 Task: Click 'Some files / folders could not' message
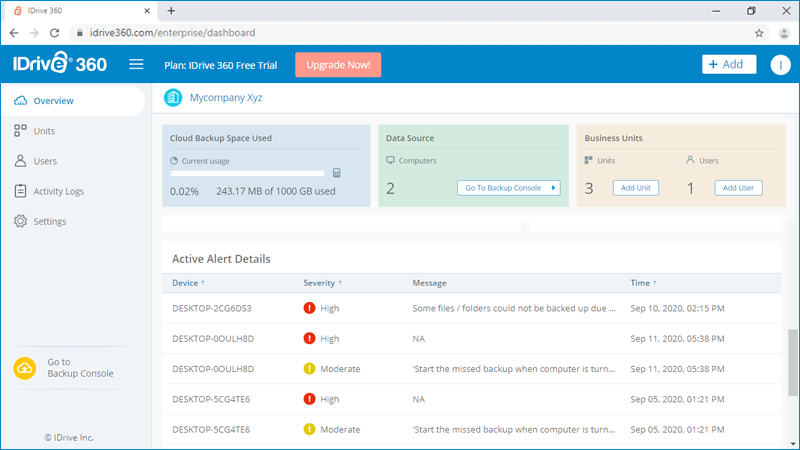click(514, 308)
